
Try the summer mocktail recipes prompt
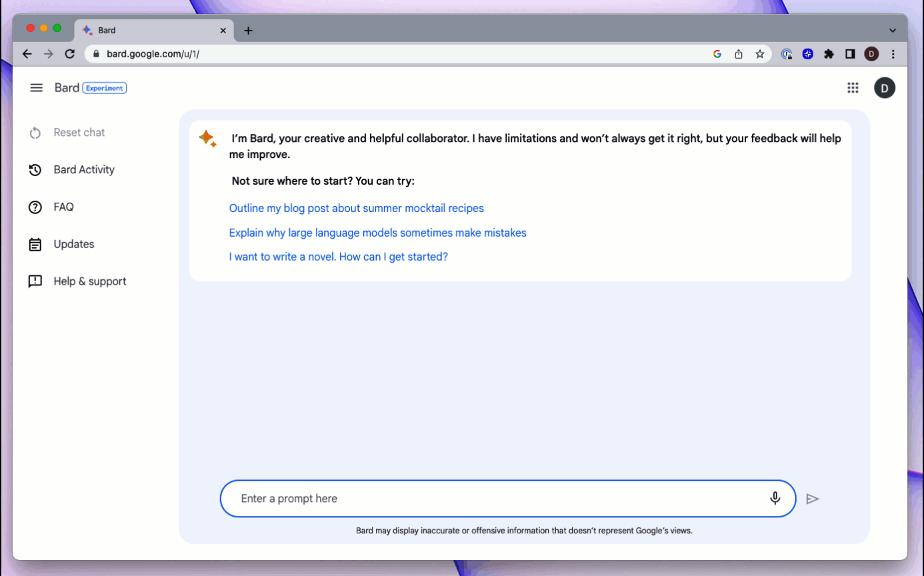click(x=357, y=208)
